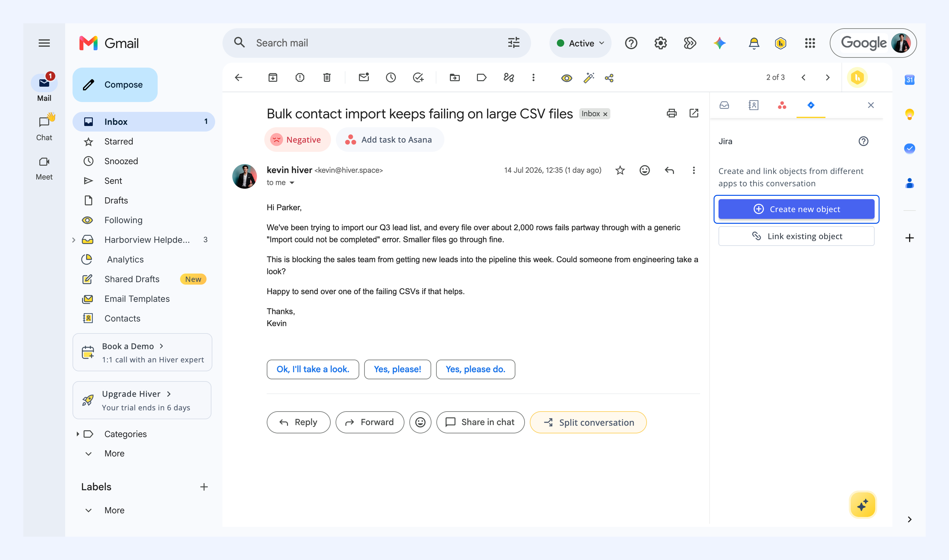Choose smart reply "Ok, I'll take a look."
Viewport: 949px width, 560px height.
[x=313, y=369]
